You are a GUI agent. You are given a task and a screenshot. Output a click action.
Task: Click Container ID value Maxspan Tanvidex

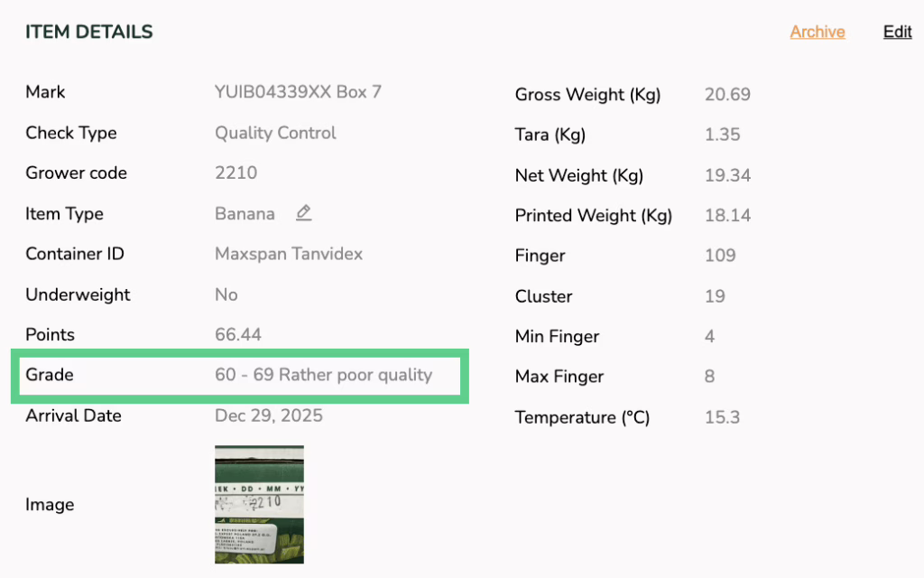tap(289, 254)
